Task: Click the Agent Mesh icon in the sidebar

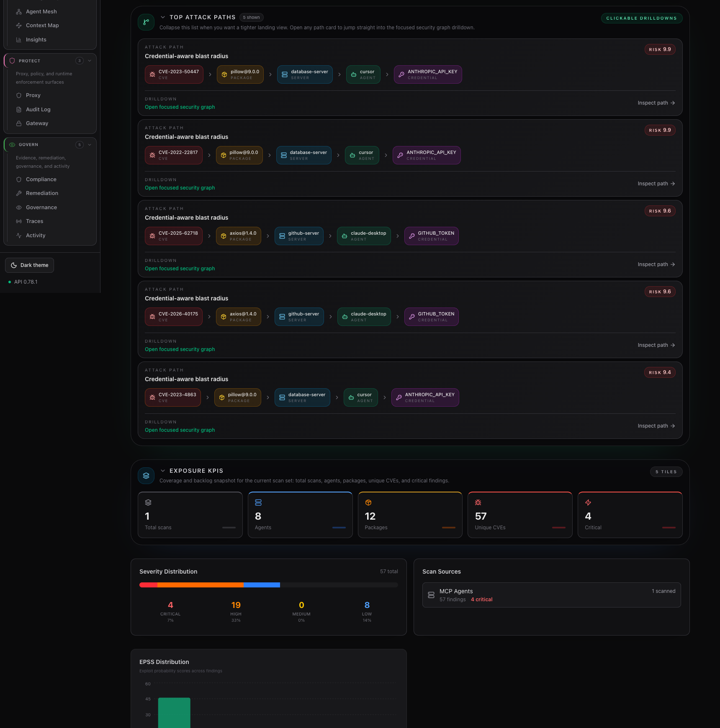Action: 19,11
